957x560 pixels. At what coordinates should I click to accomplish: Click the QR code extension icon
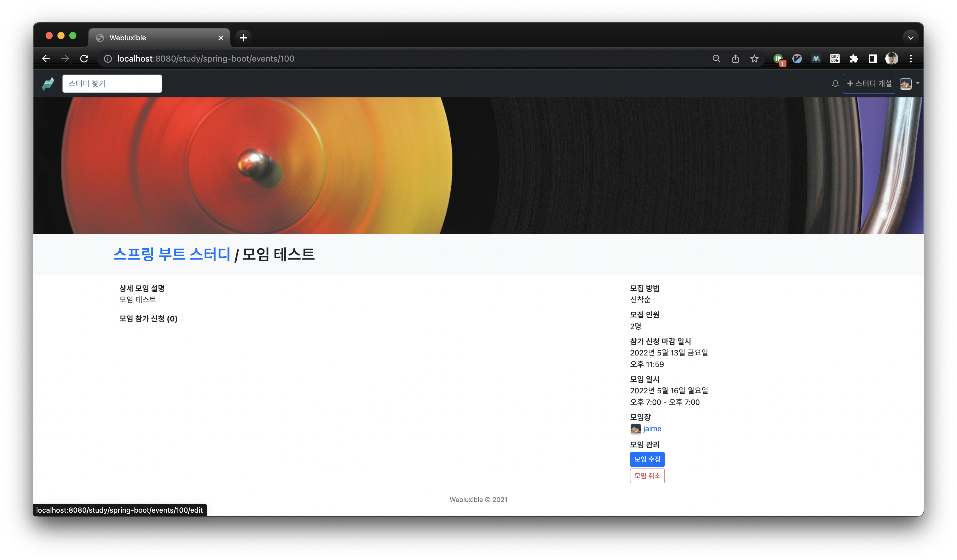835,59
